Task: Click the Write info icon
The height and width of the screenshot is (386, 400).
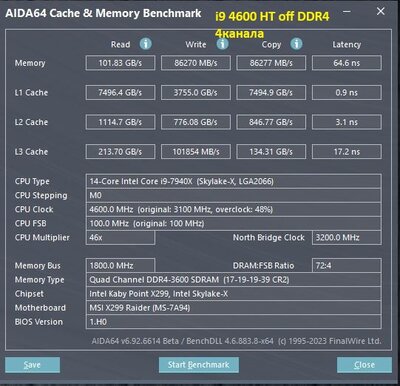Action: 222,44
